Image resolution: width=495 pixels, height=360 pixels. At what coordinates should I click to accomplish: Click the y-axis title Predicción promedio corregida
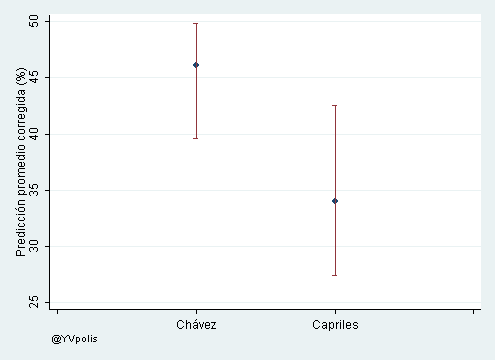click(x=21, y=162)
